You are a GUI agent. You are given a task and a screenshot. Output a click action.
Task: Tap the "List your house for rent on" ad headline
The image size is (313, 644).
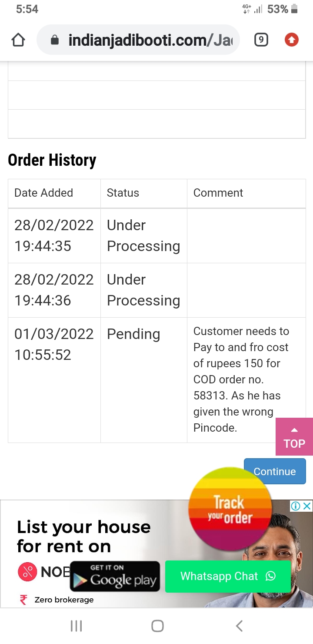tap(83, 536)
